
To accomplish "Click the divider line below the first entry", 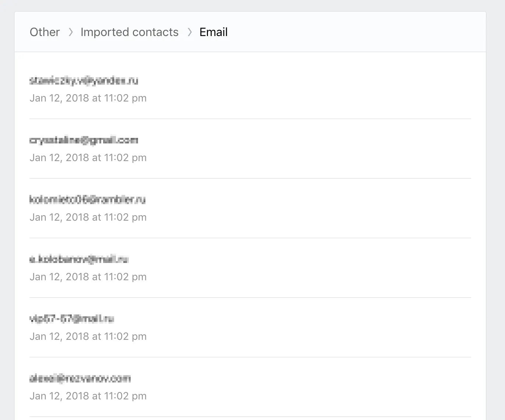I will click(x=250, y=119).
